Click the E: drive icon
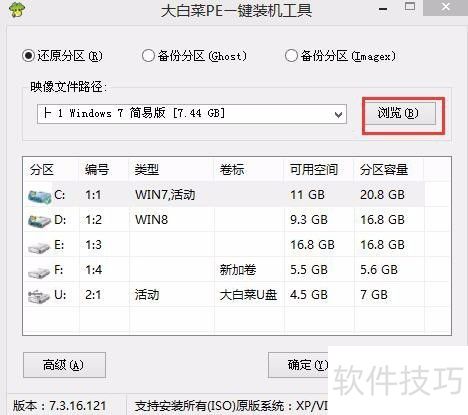Viewport: 468px width, 415px height. [x=40, y=247]
